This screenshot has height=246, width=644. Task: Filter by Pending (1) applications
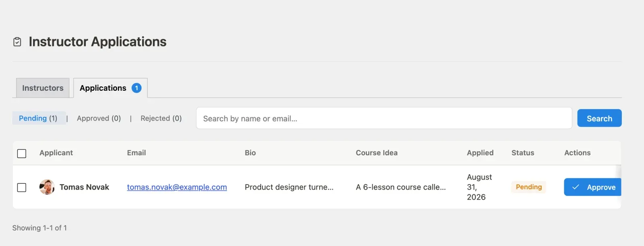tap(38, 118)
